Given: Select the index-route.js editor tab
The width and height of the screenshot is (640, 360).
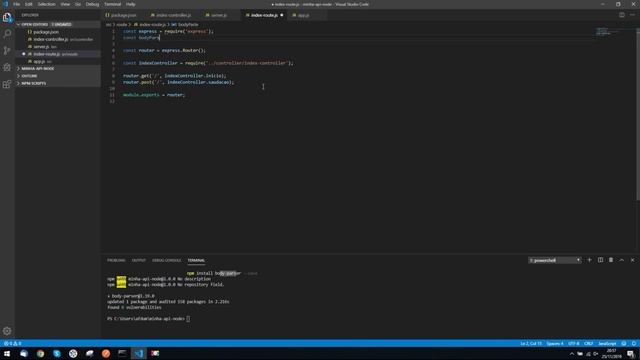Looking at the screenshot, I should pyautogui.click(x=264, y=15).
